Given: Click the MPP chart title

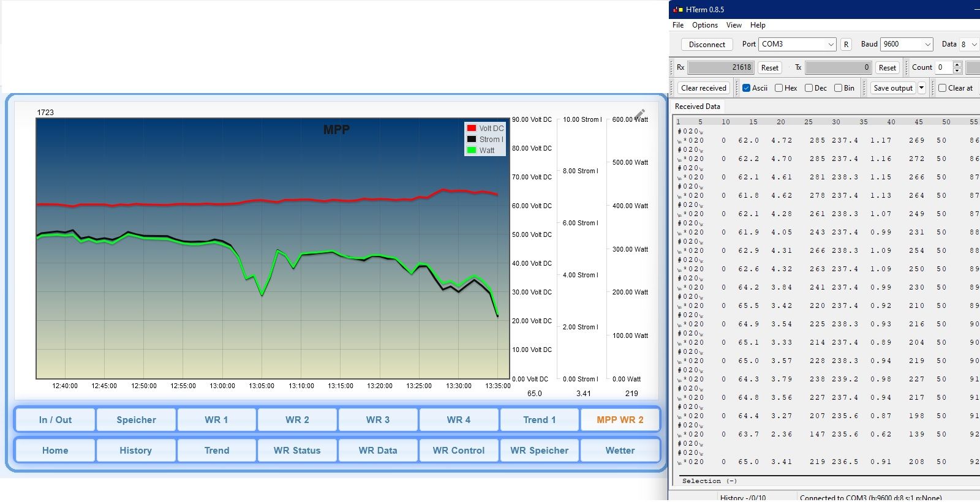Looking at the screenshot, I should click(336, 130).
